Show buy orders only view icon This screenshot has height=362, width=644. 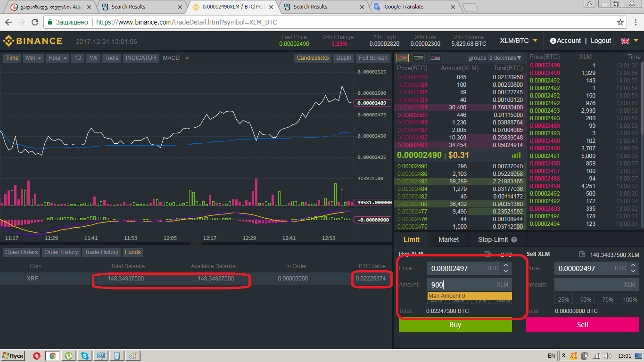419,58
